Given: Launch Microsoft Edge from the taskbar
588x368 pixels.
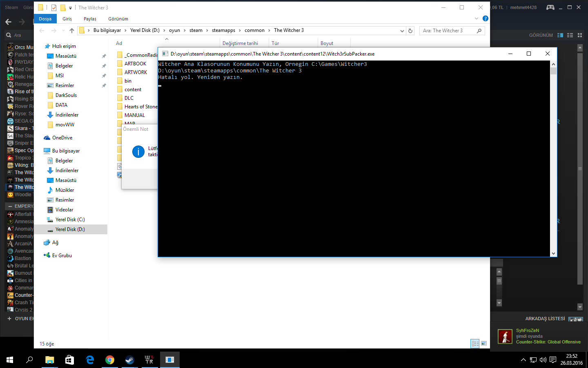Looking at the screenshot, I should [x=90, y=360].
